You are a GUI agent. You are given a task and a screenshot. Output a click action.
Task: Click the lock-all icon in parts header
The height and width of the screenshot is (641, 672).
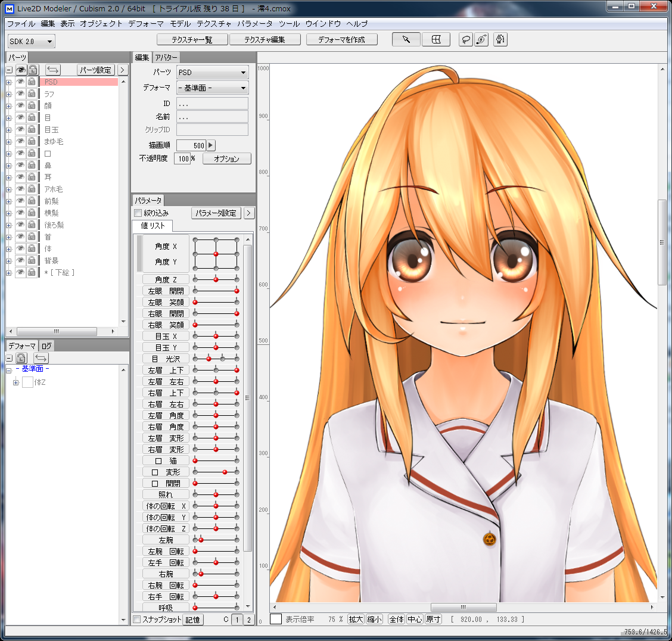pyautogui.click(x=33, y=70)
